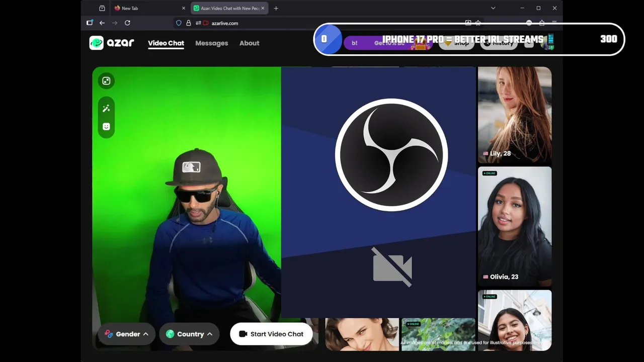Close the New Tab browser tab
Image resolution: width=644 pixels, height=362 pixels.
click(x=184, y=8)
